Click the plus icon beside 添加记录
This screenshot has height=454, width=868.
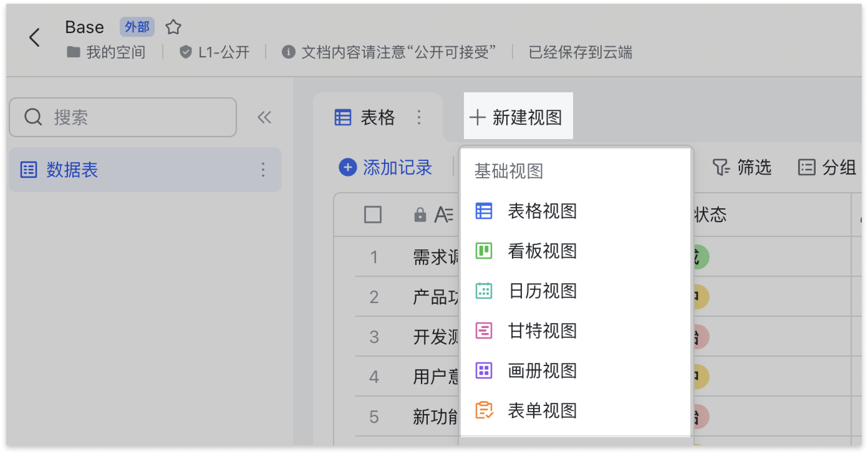pos(348,167)
